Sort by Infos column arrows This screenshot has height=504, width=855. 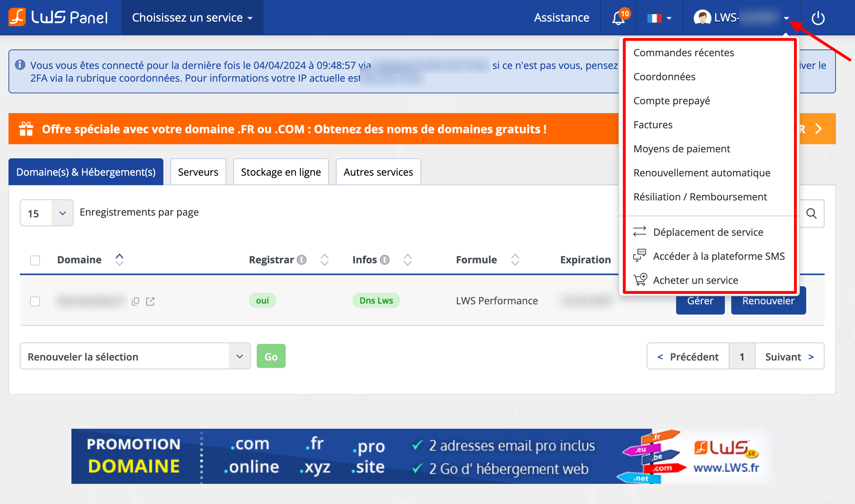tap(408, 260)
